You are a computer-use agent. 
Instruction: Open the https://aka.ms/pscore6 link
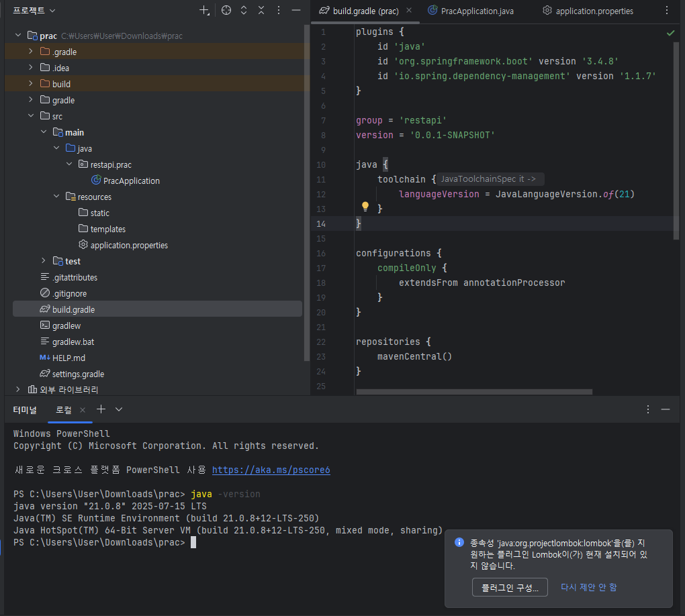[271, 470]
